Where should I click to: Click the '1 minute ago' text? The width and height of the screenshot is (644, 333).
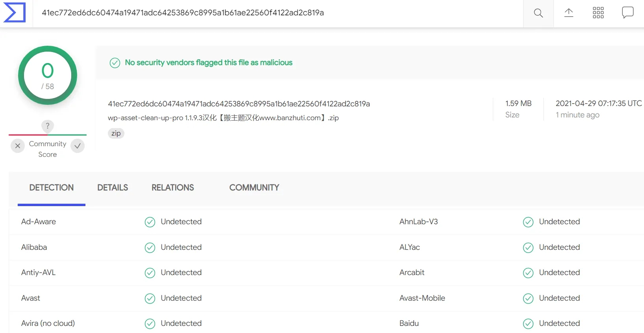coord(577,115)
